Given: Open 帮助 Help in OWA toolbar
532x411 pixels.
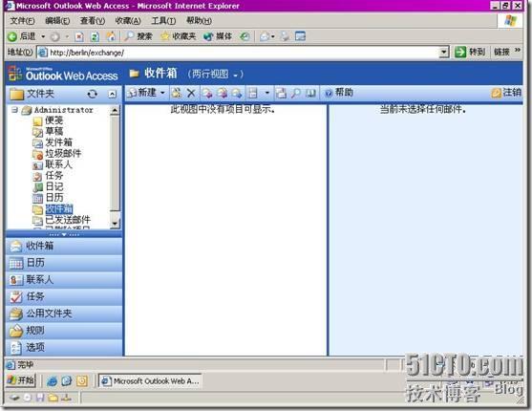Looking at the screenshot, I should (x=339, y=93).
